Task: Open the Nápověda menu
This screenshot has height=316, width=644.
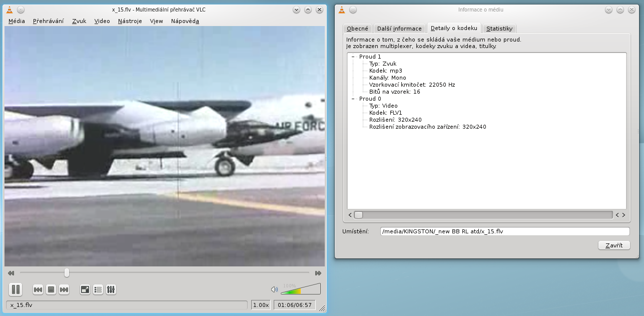Action: 185,21
